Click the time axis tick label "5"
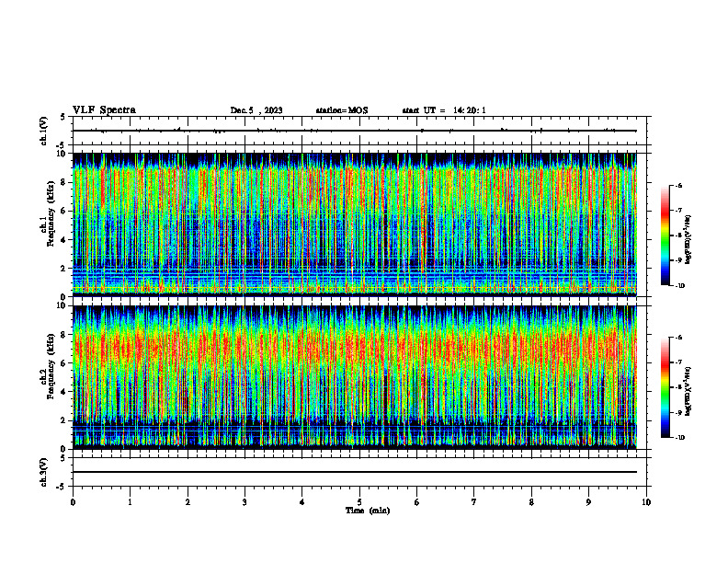Viewport: 728px width, 563px height. pos(359,502)
